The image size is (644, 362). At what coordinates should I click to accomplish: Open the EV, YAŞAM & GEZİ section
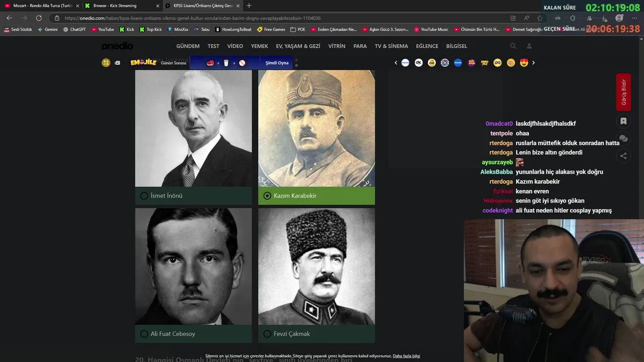click(x=298, y=46)
